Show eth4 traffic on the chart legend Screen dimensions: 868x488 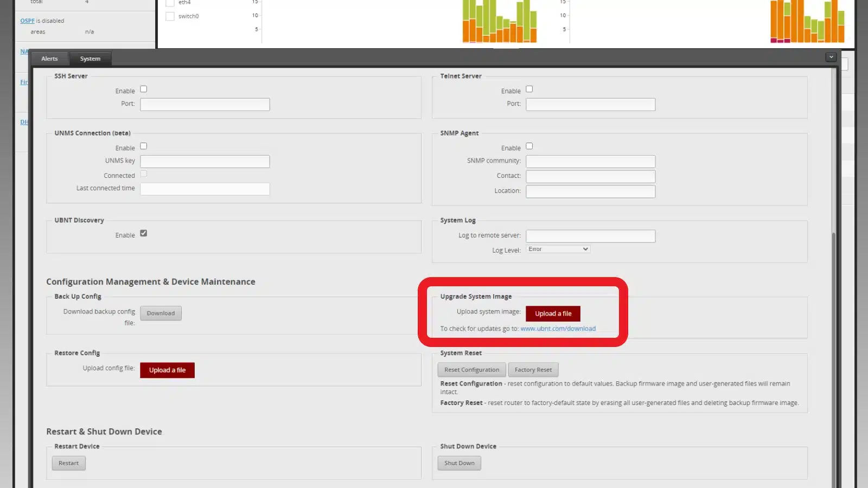tap(170, 2)
